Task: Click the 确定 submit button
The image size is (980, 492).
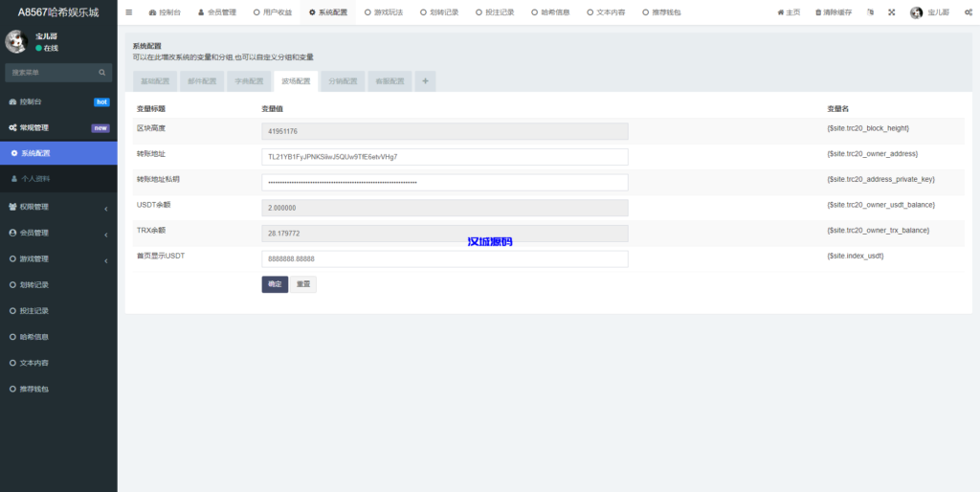Action: coord(275,284)
